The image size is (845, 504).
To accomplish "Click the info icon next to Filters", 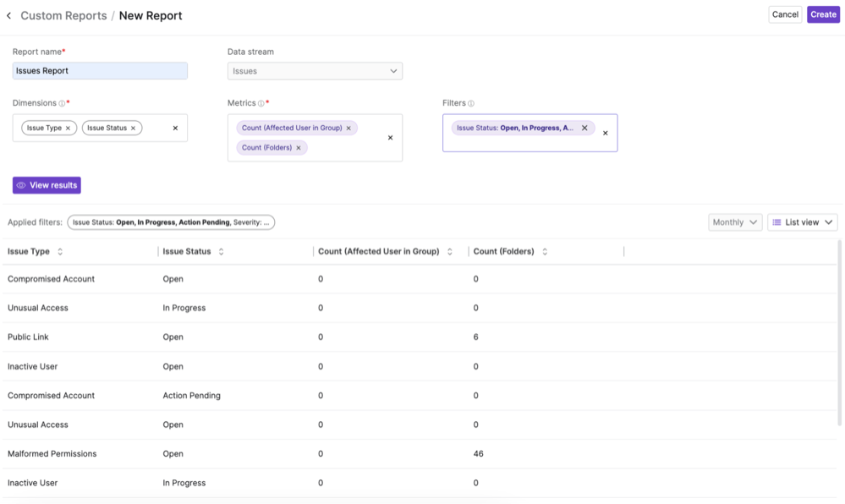I will (471, 104).
